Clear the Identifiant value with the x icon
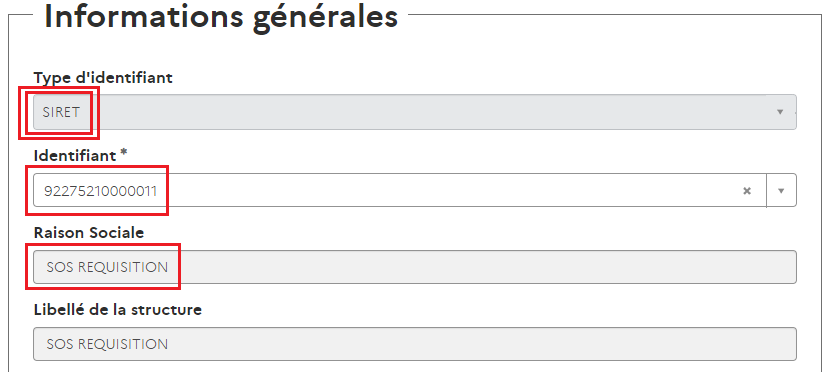Image resolution: width=835 pixels, height=372 pixels. (747, 191)
